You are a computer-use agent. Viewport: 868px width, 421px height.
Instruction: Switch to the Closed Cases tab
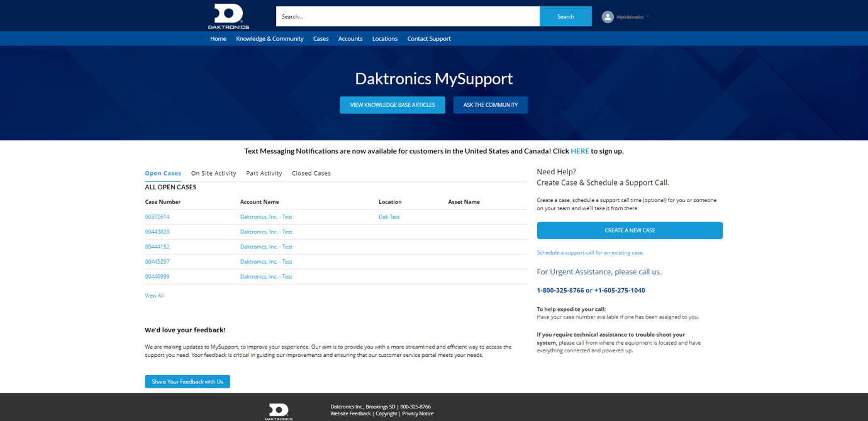(x=311, y=173)
